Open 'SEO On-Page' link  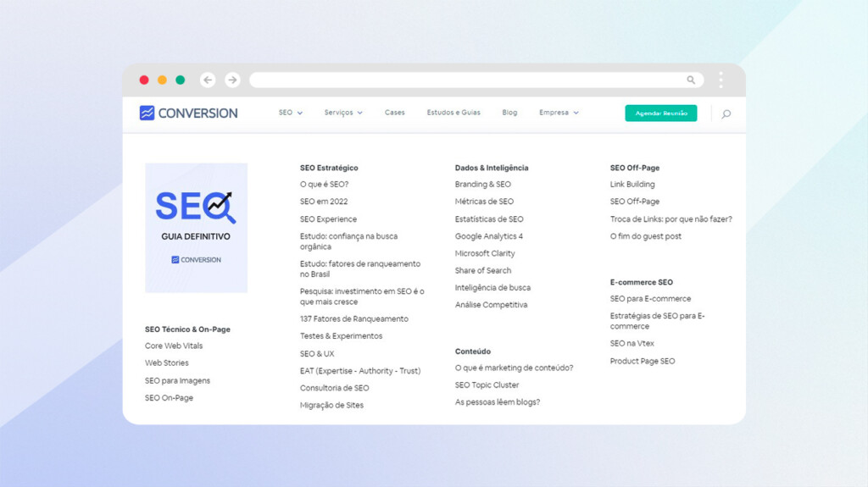point(169,398)
